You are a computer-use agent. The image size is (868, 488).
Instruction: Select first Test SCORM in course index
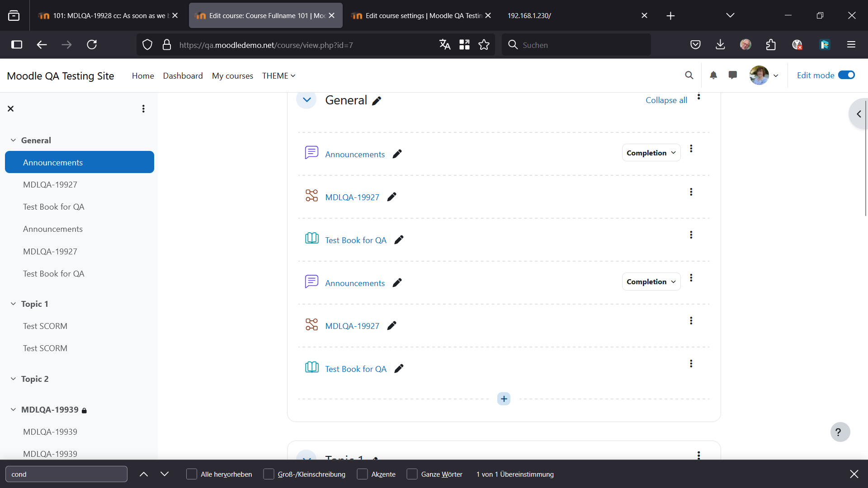(45, 326)
